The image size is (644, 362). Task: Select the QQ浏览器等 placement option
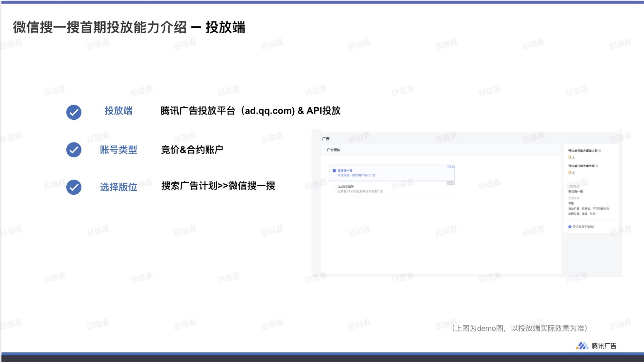(334, 187)
